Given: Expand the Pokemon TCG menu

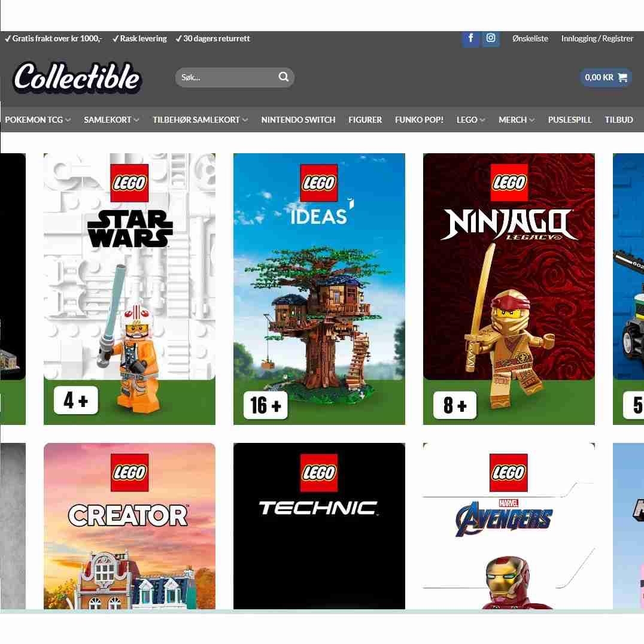Looking at the screenshot, I should click(38, 120).
